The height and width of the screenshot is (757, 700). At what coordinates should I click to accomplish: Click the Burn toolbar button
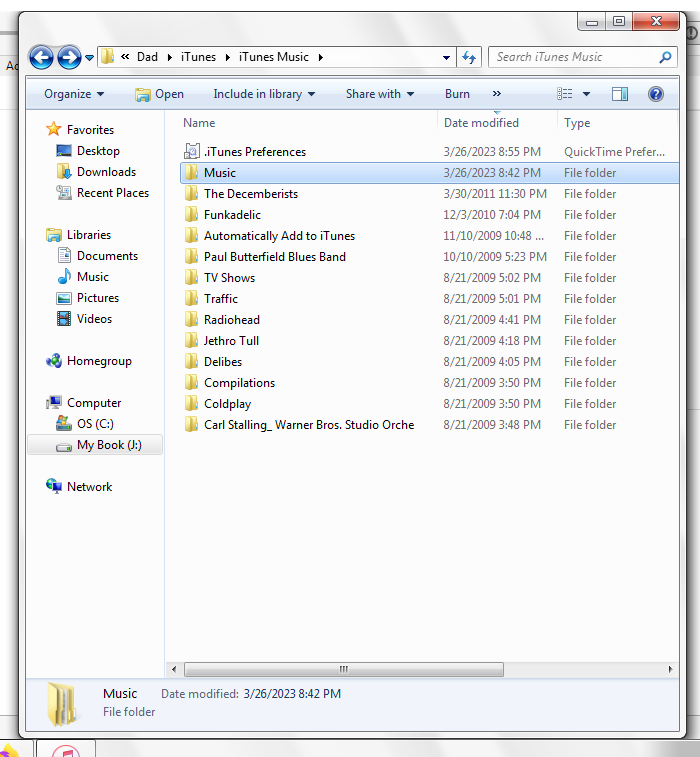click(457, 94)
